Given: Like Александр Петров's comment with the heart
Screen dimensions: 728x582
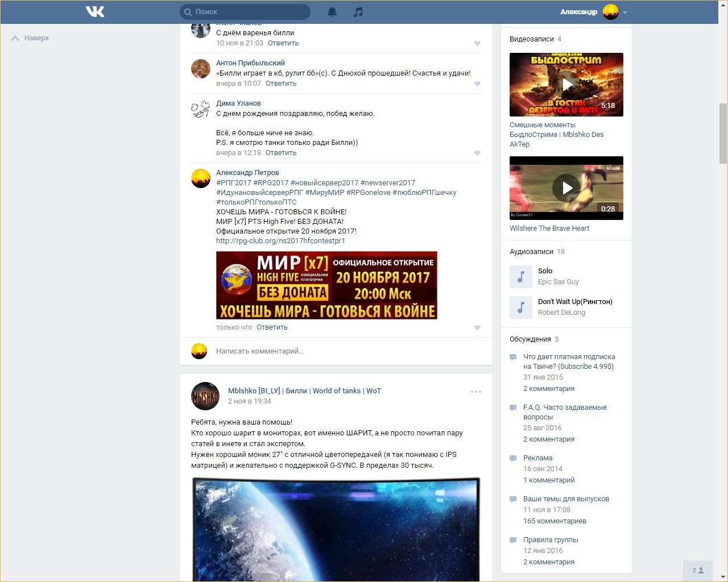Looking at the screenshot, I should [x=477, y=328].
